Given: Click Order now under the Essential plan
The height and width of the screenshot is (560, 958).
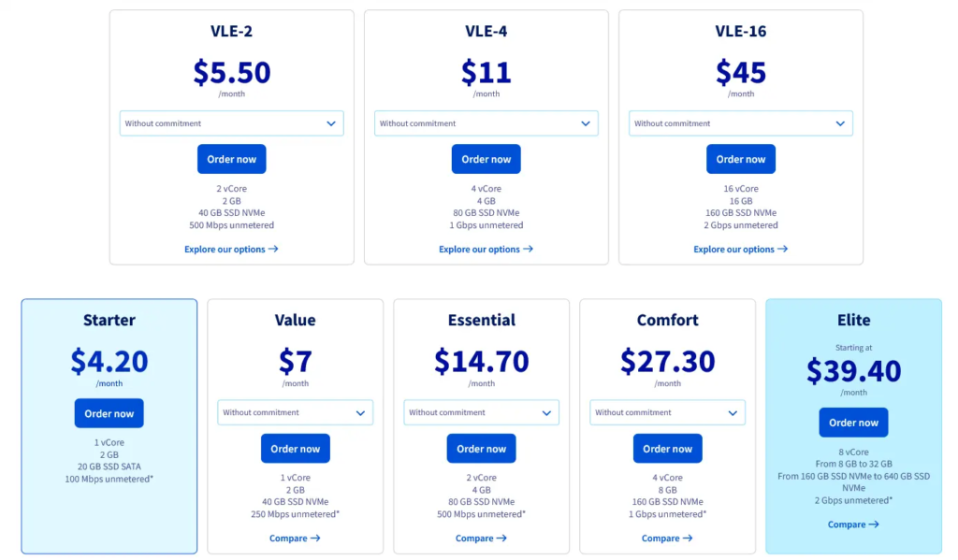Looking at the screenshot, I should pos(482,449).
